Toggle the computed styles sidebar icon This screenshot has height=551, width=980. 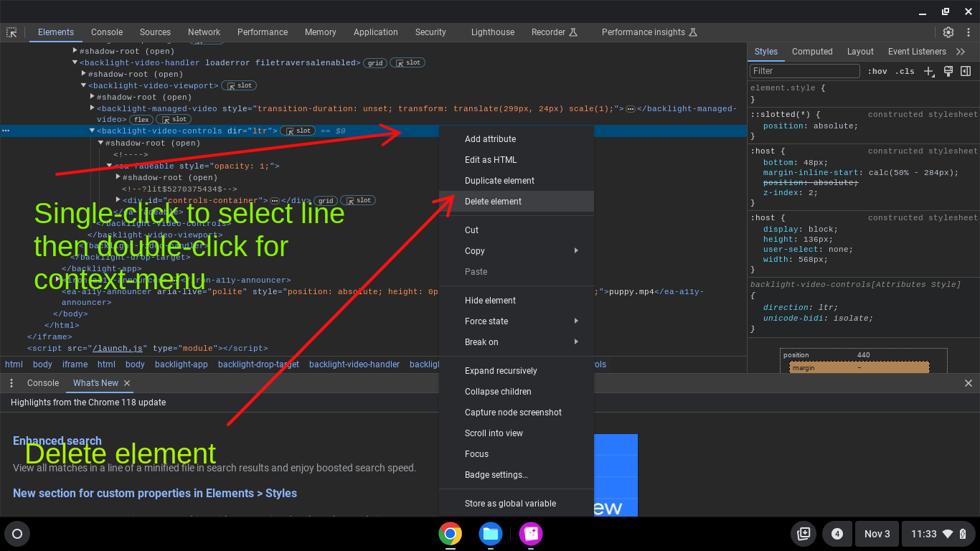tap(966, 71)
